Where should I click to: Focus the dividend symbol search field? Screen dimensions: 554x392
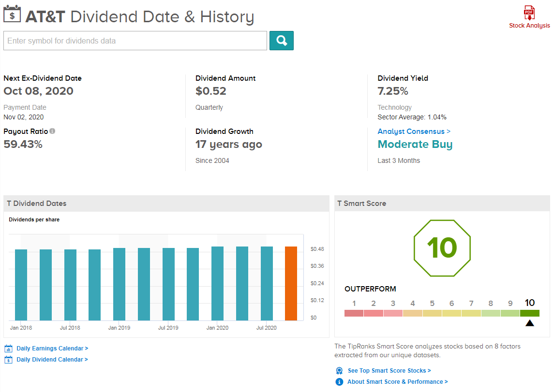tap(135, 41)
